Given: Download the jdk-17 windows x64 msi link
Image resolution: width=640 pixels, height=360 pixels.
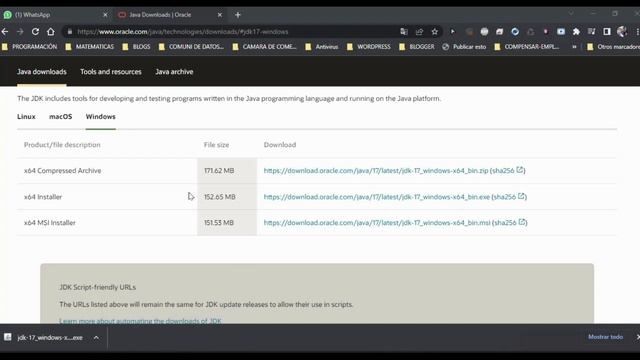Looking at the screenshot, I should click(377, 223).
